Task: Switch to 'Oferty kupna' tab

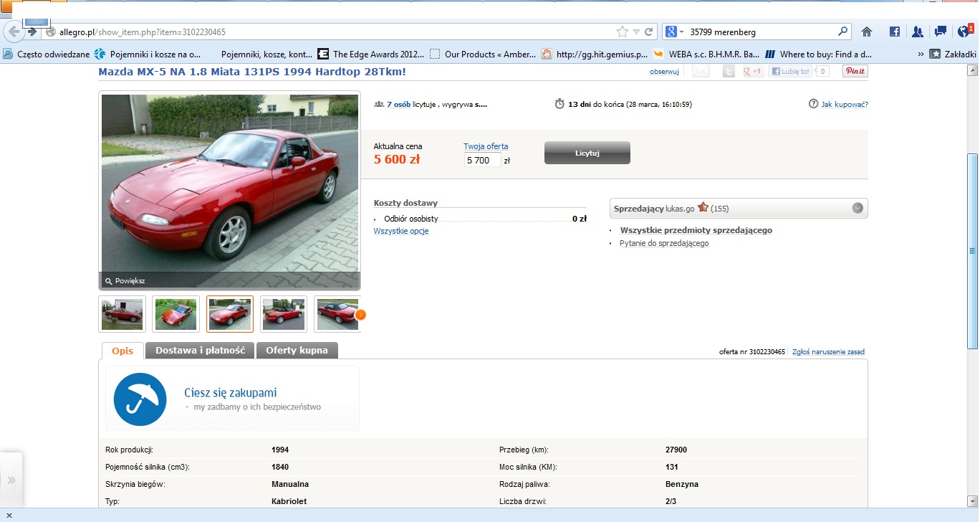Action: coord(297,351)
